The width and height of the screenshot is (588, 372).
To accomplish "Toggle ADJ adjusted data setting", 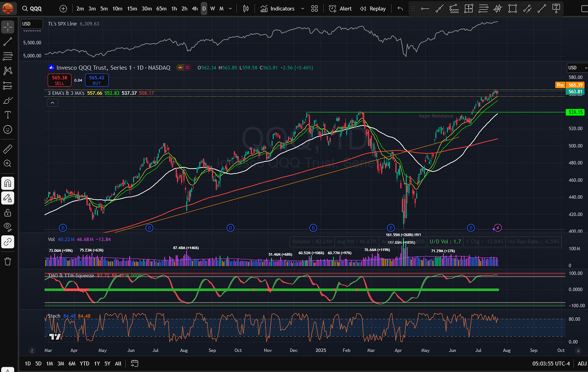I will (582, 364).
